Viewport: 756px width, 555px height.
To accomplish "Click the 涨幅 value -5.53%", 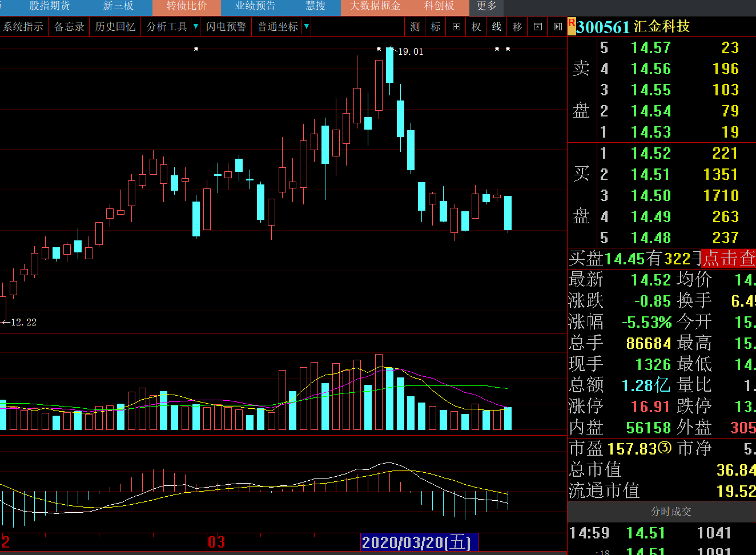I will (x=646, y=322).
